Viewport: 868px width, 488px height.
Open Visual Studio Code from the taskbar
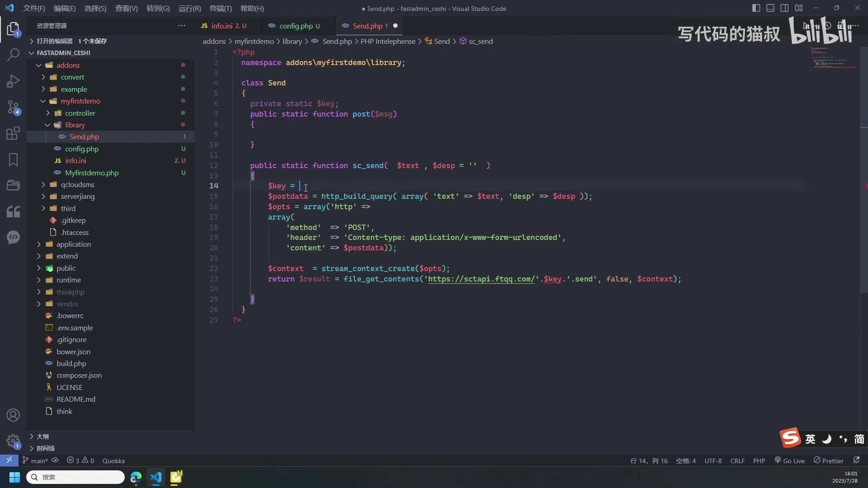tap(156, 477)
